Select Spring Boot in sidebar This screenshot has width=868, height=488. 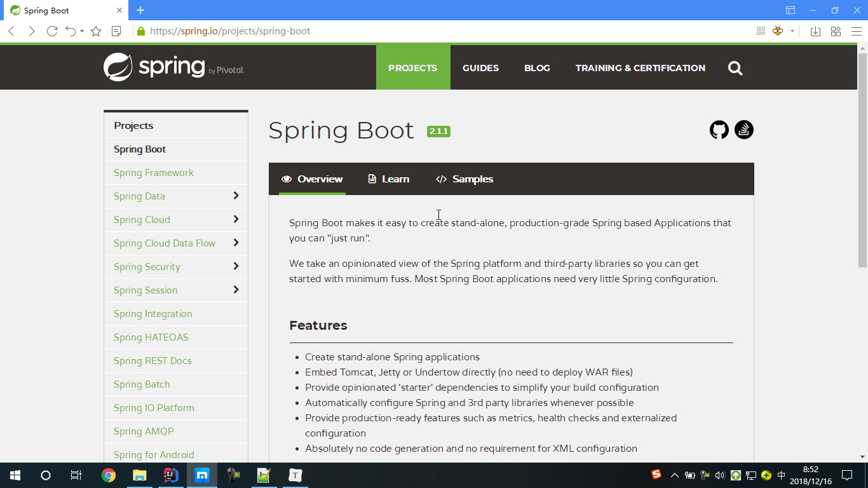tap(140, 149)
